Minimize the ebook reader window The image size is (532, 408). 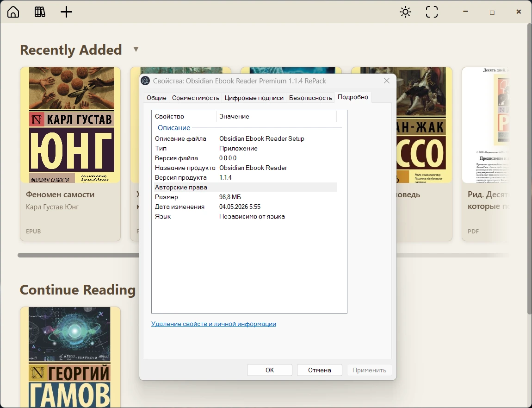[x=465, y=12]
